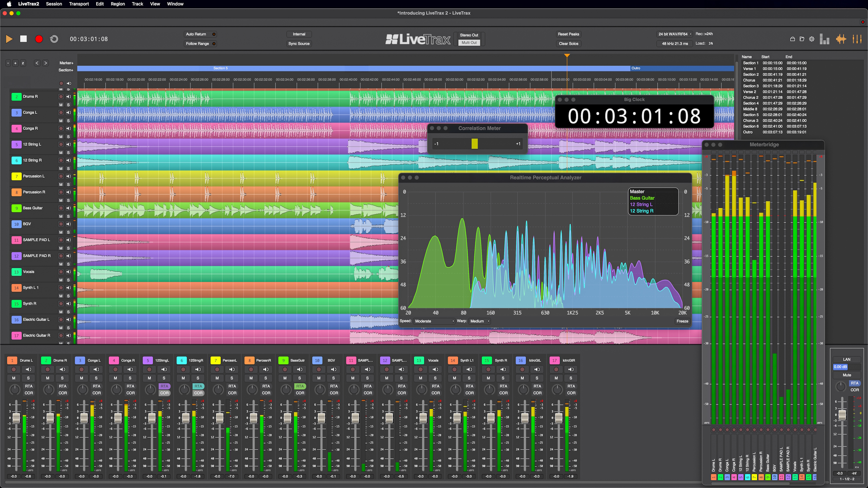The image size is (868, 488).
Task: Click the Mute button on LAN master strip
Action: pyautogui.click(x=847, y=375)
